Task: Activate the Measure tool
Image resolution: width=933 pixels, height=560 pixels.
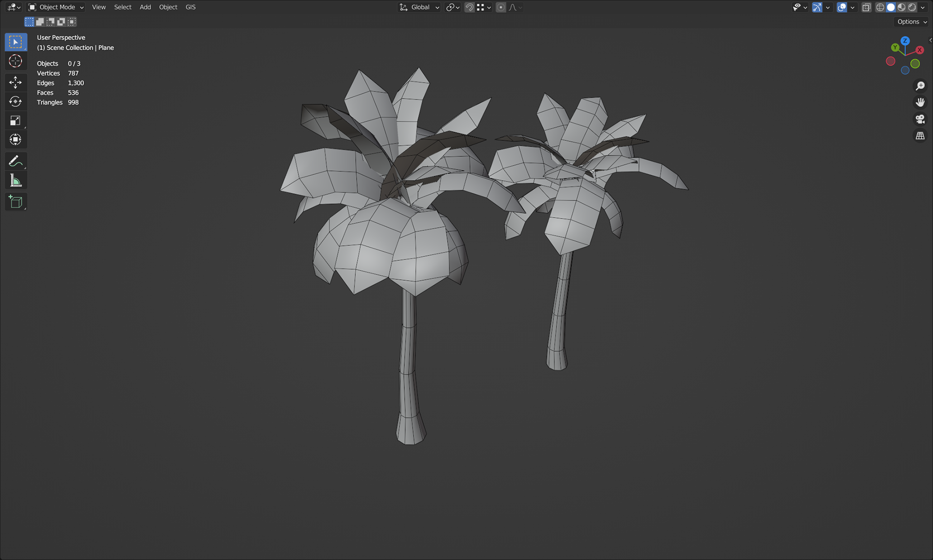Action: pyautogui.click(x=15, y=181)
